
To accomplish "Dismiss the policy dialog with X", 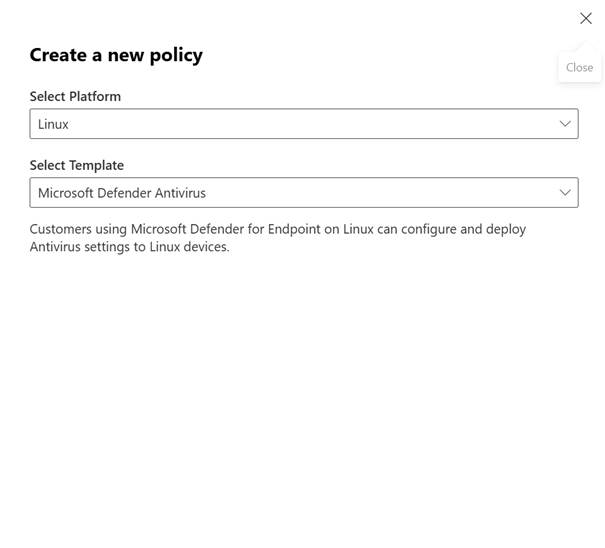I will pyautogui.click(x=586, y=18).
